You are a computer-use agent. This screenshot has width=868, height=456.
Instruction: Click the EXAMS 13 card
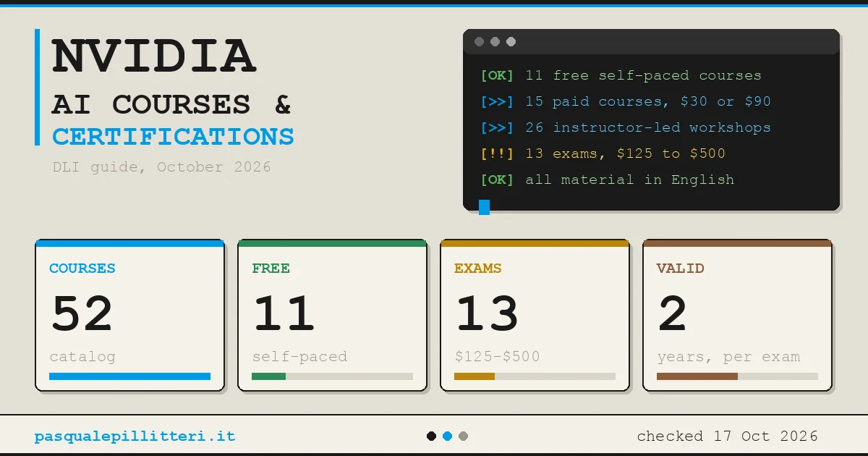535,315
